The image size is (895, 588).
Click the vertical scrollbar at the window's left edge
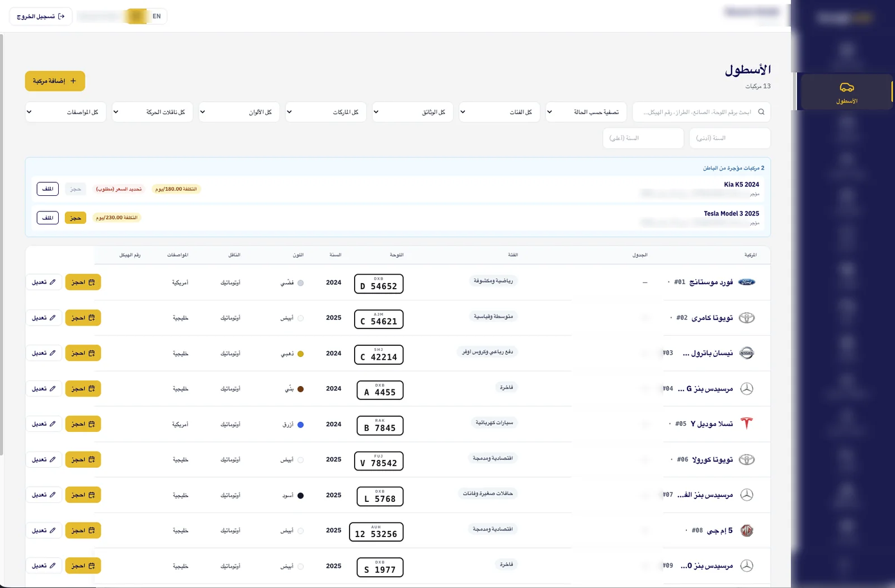tap(2, 244)
